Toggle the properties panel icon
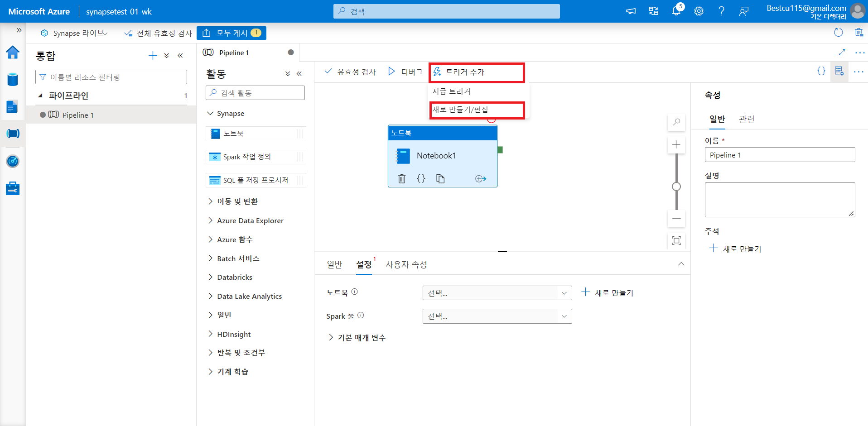This screenshot has width=868, height=426. click(839, 72)
